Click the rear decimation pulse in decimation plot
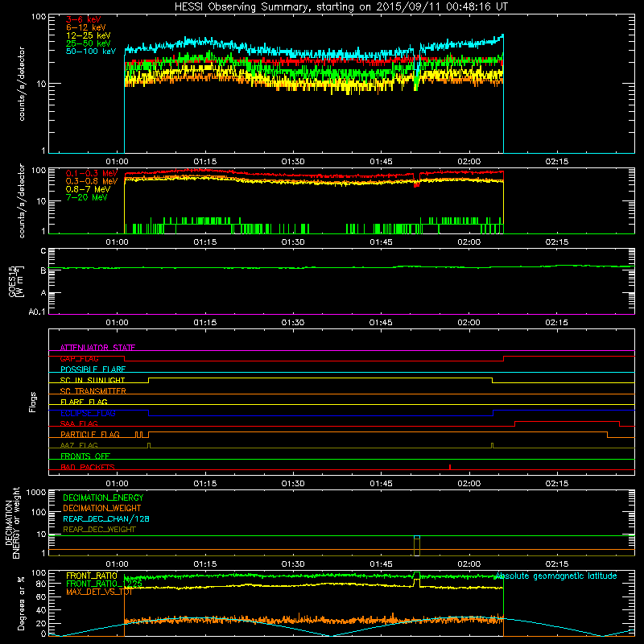644x644 pixels. (x=417, y=546)
